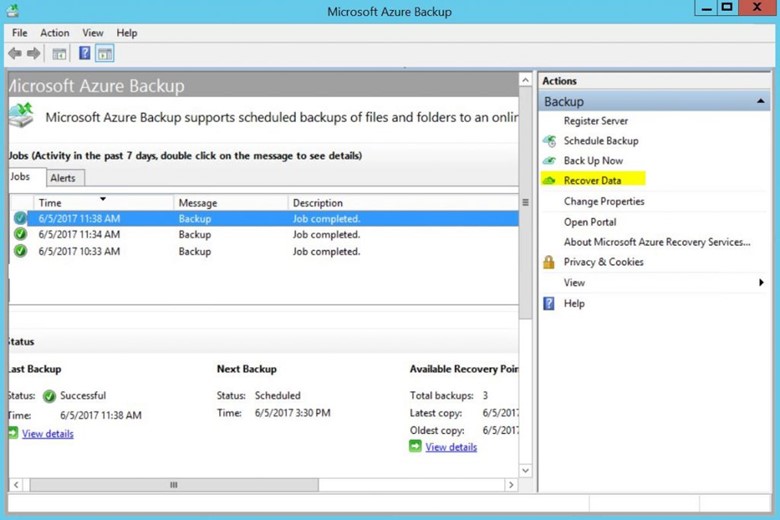Click the Successful status check icon
Screen dimensions: 780x520
[x=49, y=396]
